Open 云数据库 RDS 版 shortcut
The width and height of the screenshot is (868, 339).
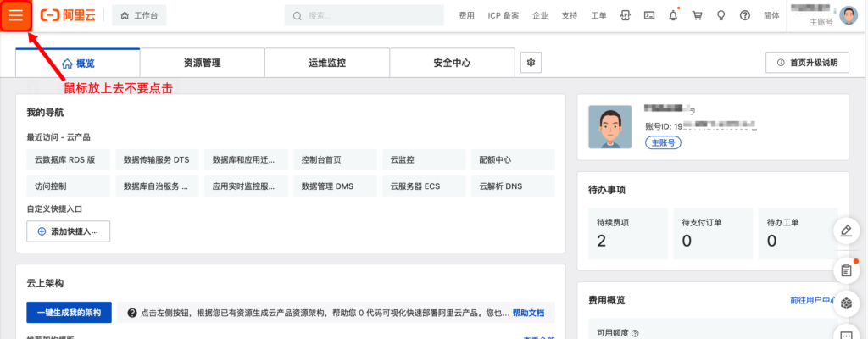click(68, 159)
